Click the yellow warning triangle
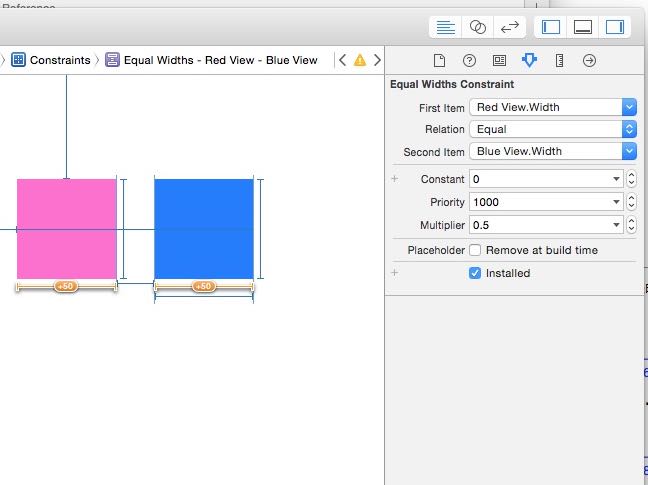This screenshot has height=485, width=648. (x=360, y=60)
